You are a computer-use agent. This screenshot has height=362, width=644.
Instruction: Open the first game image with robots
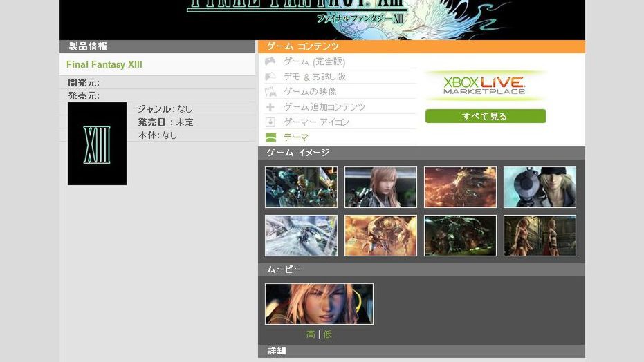pyautogui.click(x=301, y=187)
